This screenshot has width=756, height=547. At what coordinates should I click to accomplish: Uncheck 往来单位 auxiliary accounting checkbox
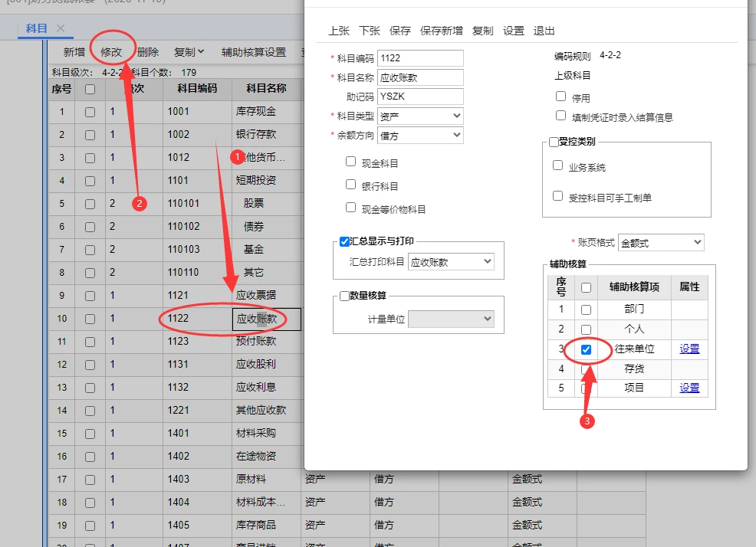tap(587, 349)
